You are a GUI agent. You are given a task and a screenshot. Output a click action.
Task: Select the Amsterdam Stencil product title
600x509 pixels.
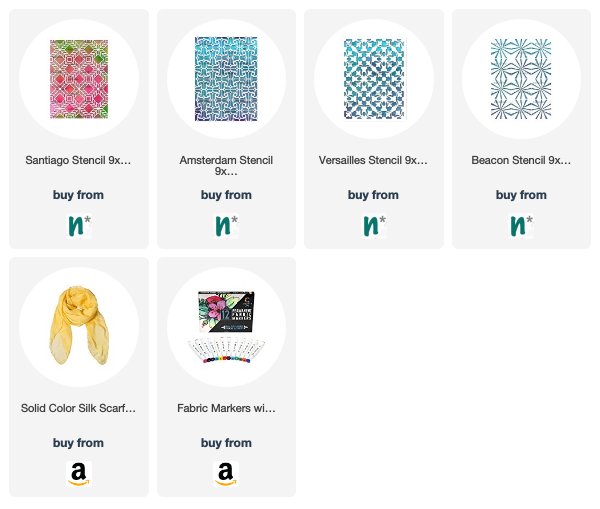pos(226,165)
